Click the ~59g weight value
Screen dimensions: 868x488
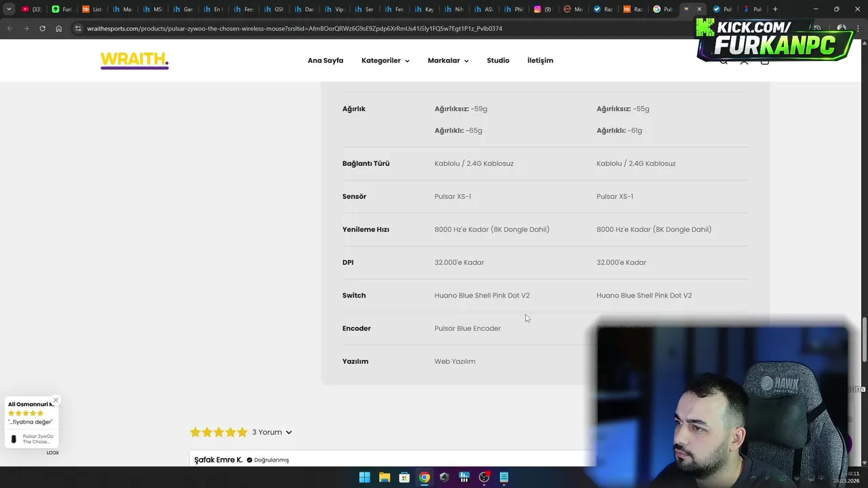[479, 108]
